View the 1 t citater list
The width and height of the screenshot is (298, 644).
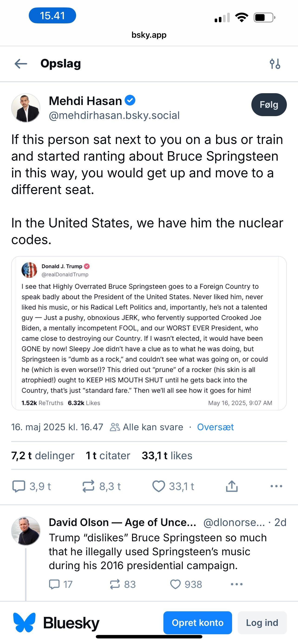click(x=108, y=456)
